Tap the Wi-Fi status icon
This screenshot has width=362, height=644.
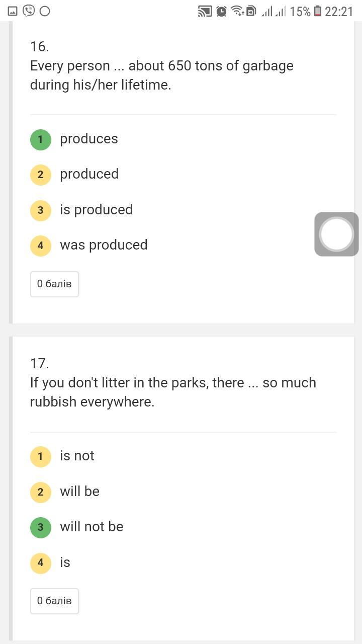point(237,11)
